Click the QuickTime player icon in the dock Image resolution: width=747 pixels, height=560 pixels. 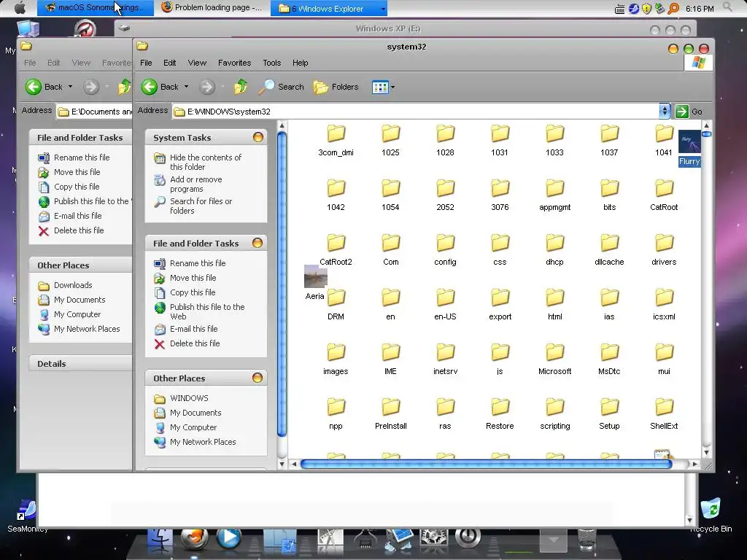click(228, 538)
